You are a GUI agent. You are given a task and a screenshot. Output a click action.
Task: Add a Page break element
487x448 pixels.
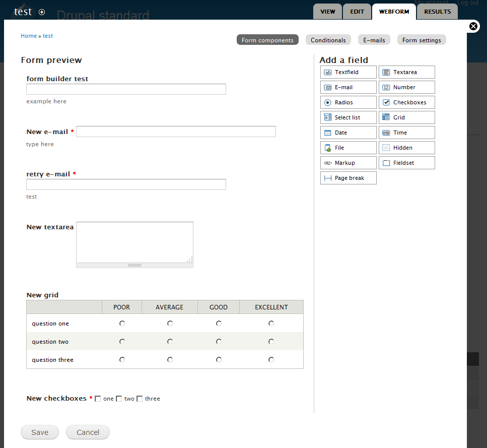click(348, 178)
